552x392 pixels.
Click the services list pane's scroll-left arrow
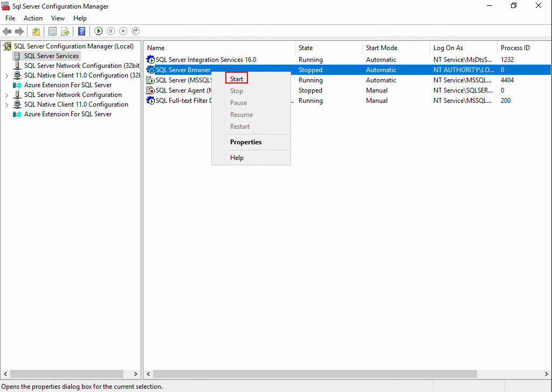coord(149,374)
